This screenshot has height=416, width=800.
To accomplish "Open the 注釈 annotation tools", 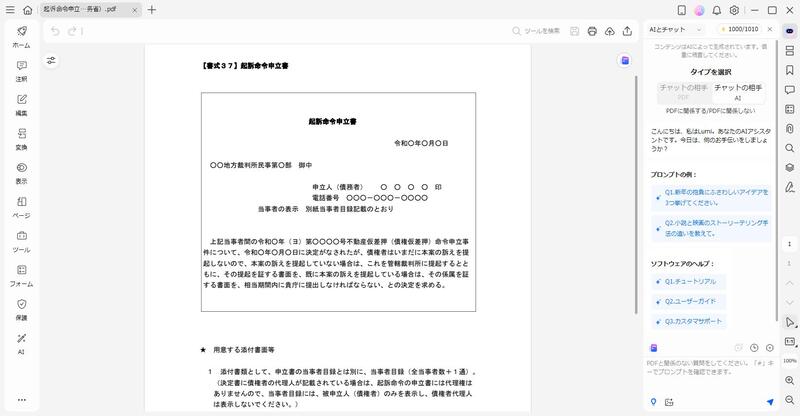I will 21,71.
